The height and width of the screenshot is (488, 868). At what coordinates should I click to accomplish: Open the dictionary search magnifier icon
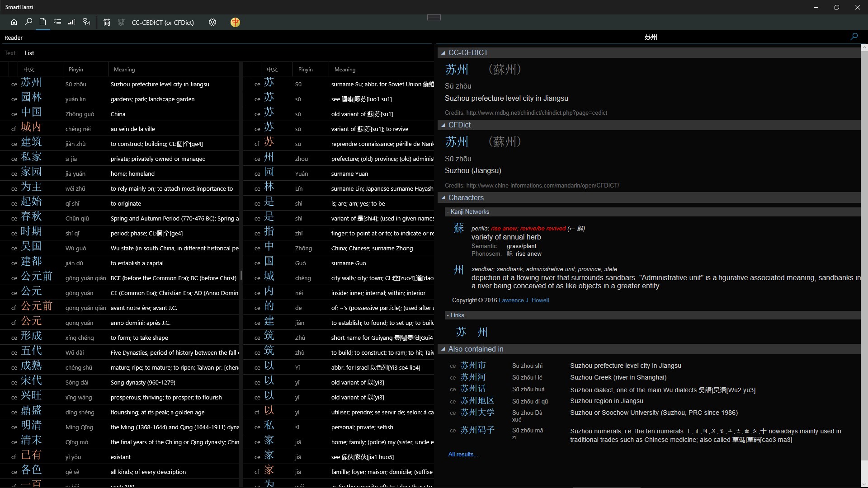[28, 22]
